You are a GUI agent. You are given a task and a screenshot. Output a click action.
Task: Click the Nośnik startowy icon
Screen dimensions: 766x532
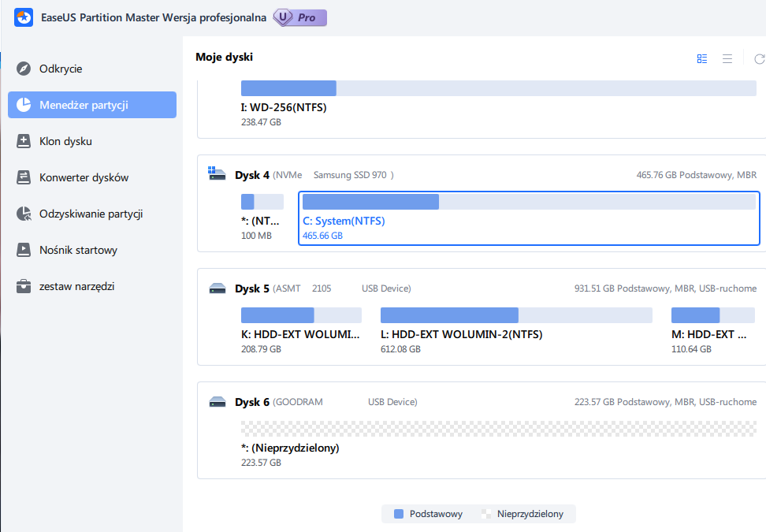[x=24, y=250]
